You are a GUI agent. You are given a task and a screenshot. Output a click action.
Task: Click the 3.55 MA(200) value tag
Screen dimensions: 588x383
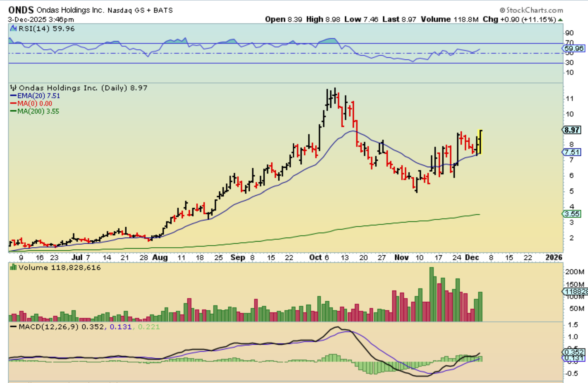[572, 214]
